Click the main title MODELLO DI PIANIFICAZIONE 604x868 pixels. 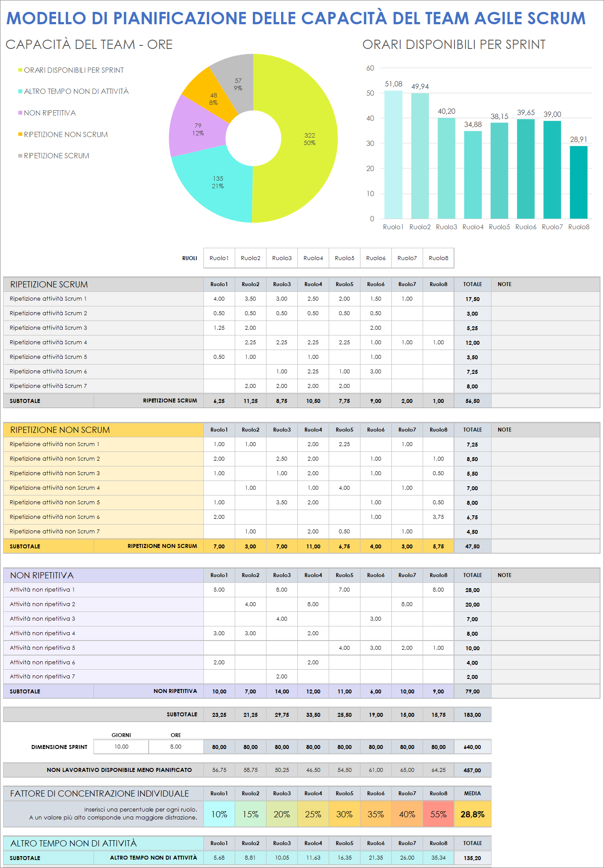pos(296,18)
